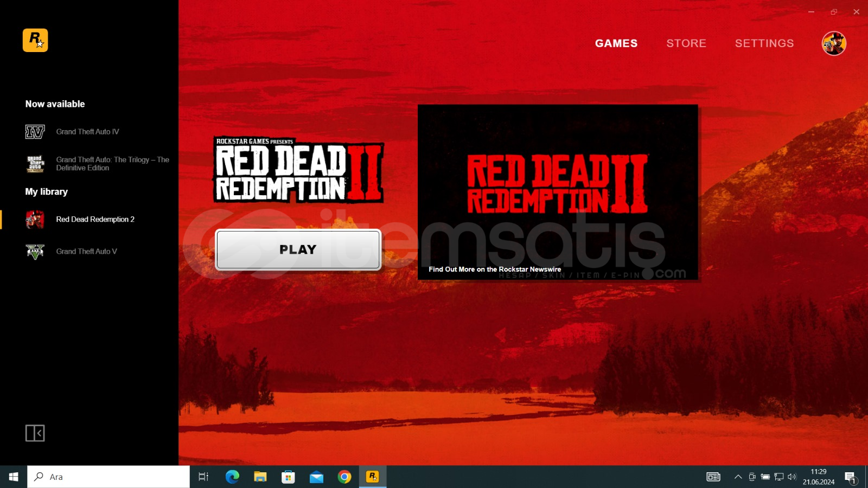Image resolution: width=868 pixels, height=488 pixels.
Task: Switch to the GAMES tab
Action: [x=616, y=43]
